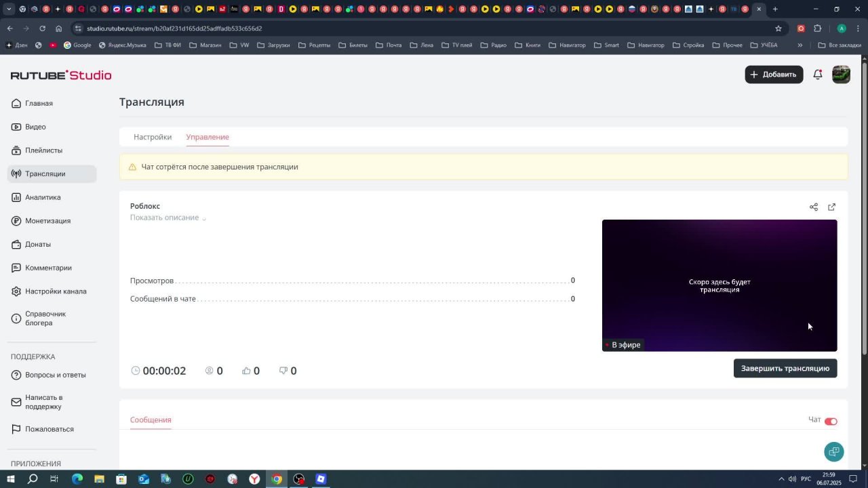Open the Chrome extensions puzzle icon
This screenshot has height=488, width=868.
point(817,28)
